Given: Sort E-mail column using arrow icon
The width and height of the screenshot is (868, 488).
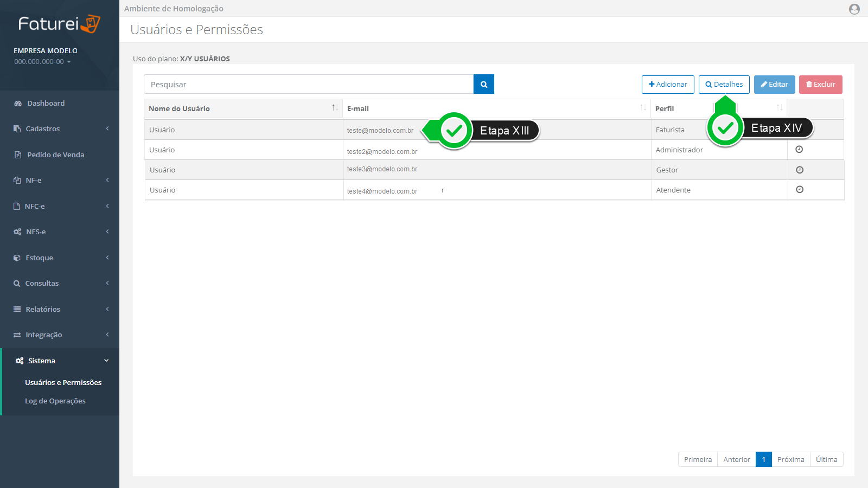Looking at the screenshot, I should click(x=643, y=108).
